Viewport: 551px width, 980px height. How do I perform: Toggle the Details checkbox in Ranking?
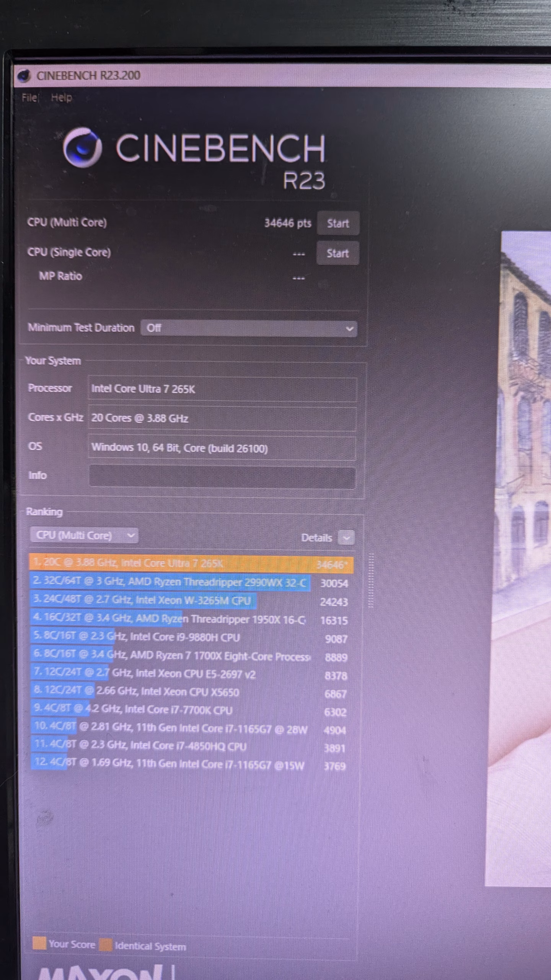(x=346, y=537)
